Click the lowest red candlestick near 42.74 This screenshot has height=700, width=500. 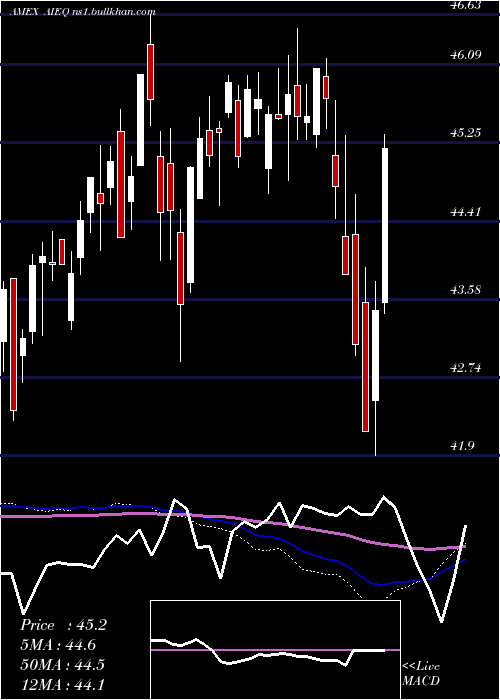point(365,367)
